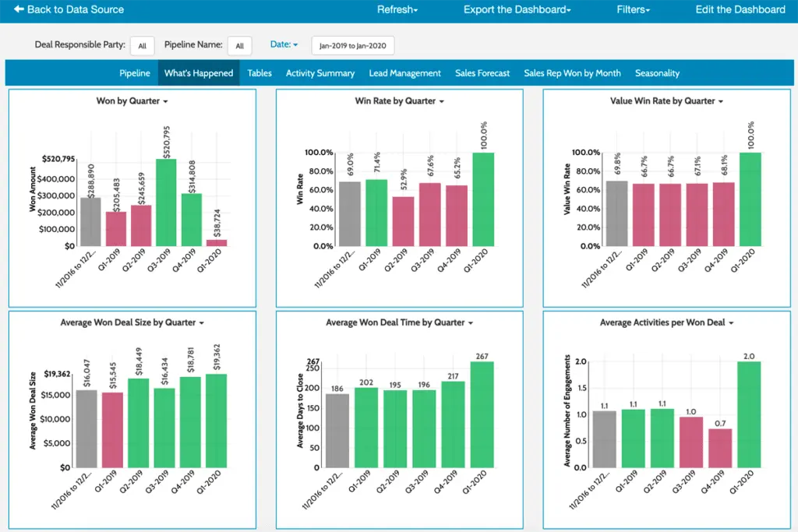The width and height of the screenshot is (798, 532).
Task: Switch to the Pipeline tab
Action: (135, 73)
